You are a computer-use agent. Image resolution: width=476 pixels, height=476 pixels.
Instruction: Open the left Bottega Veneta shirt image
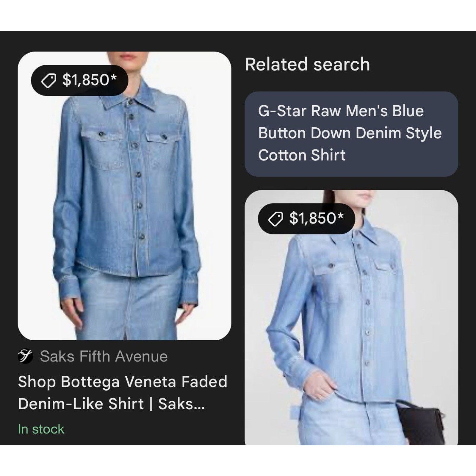[x=124, y=196]
